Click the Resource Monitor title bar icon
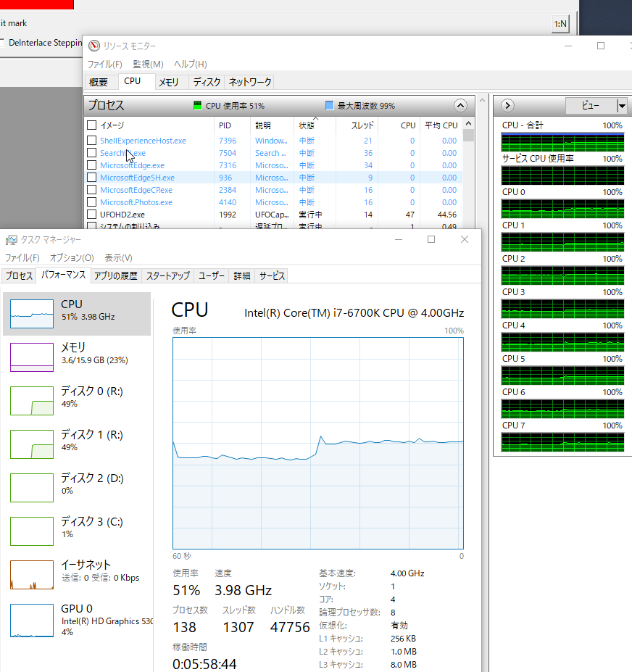This screenshot has height=672, width=632. (93, 46)
